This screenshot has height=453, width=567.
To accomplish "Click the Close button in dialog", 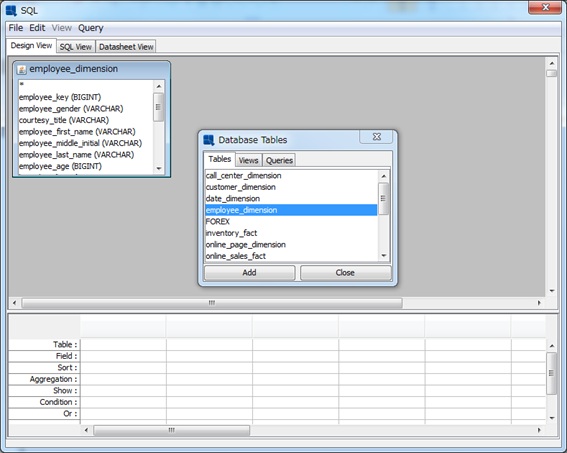I will tap(345, 273).
